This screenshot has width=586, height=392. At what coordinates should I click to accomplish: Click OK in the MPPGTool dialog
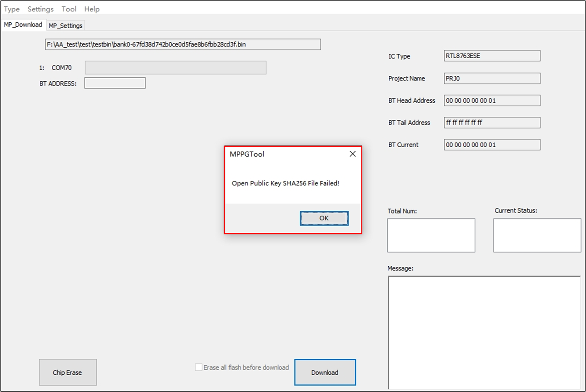click(324, 218)
